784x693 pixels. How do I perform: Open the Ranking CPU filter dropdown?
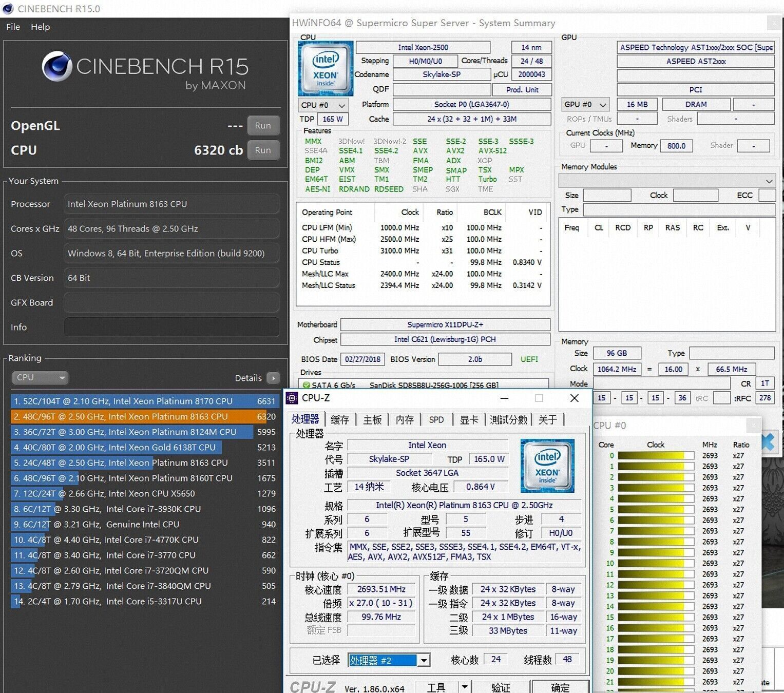tap(40, 378)
